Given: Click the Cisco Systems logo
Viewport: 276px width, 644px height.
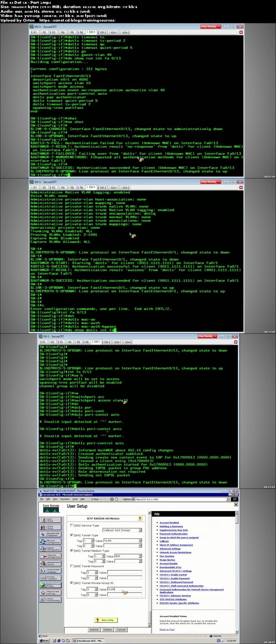Looking at the screenshot, I should [x=51, y=509].
